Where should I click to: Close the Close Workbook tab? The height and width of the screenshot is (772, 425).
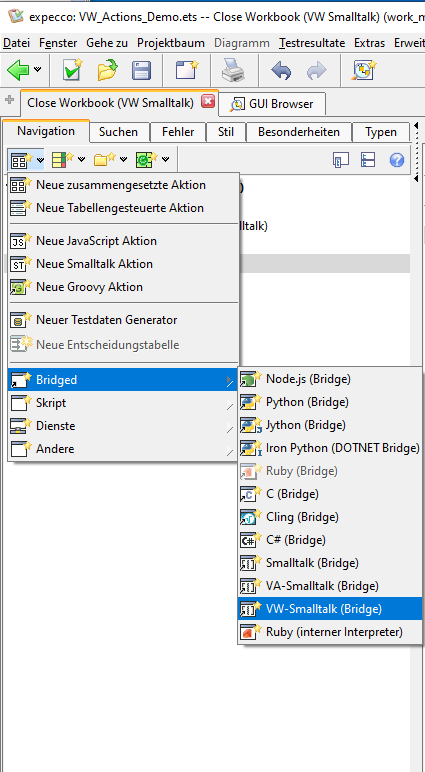click(208, 102)
